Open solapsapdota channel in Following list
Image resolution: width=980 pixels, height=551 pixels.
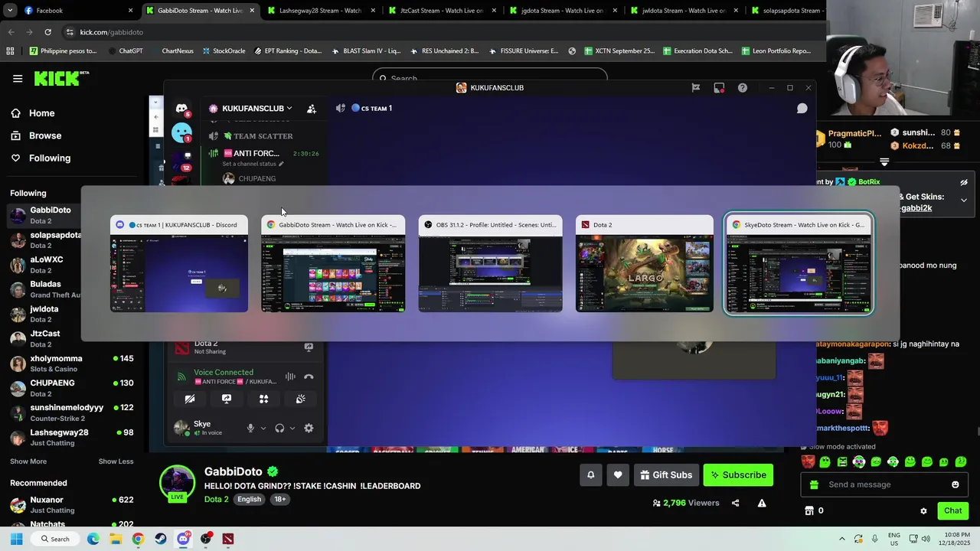(46, 240)
